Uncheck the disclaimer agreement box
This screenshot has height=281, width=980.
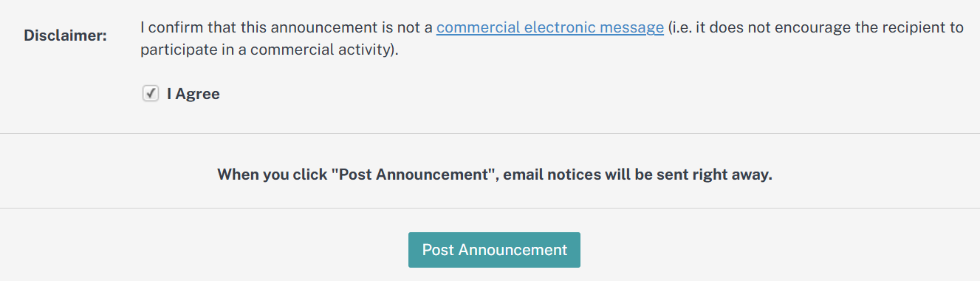coord(151,94)
